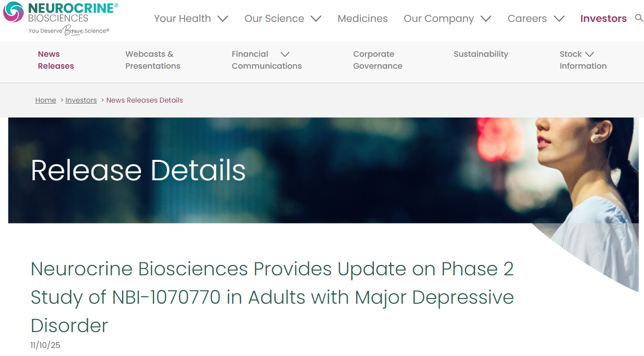Expand the Financial Communications chevron

285,54
